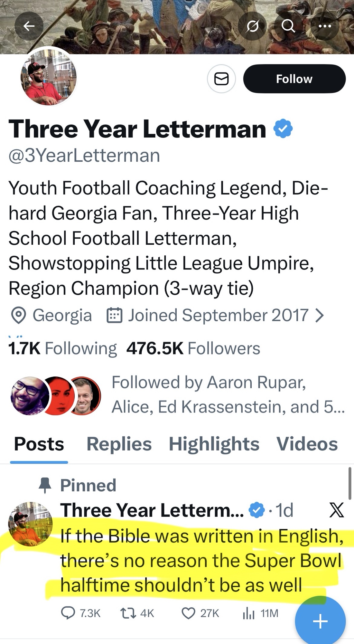View analytics bars on pinned post
This screenshot has width=354, height=644.
click(248, 613)
